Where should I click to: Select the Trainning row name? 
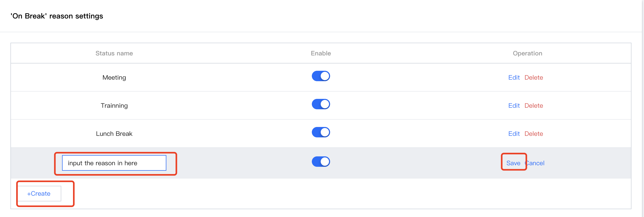coord(114,106)
